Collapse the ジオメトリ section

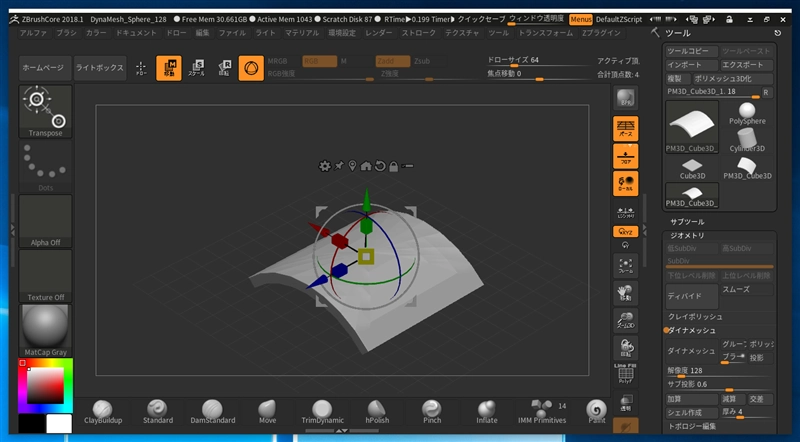[687, 235]
